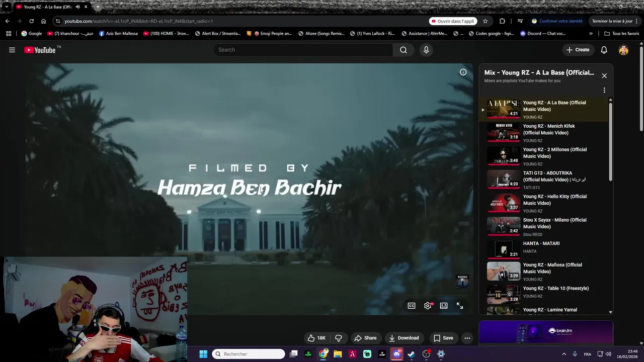The height and width of the screenshot is (362, 644).
Task: Open the Emoji People bookmark
Action: (269, 34)
